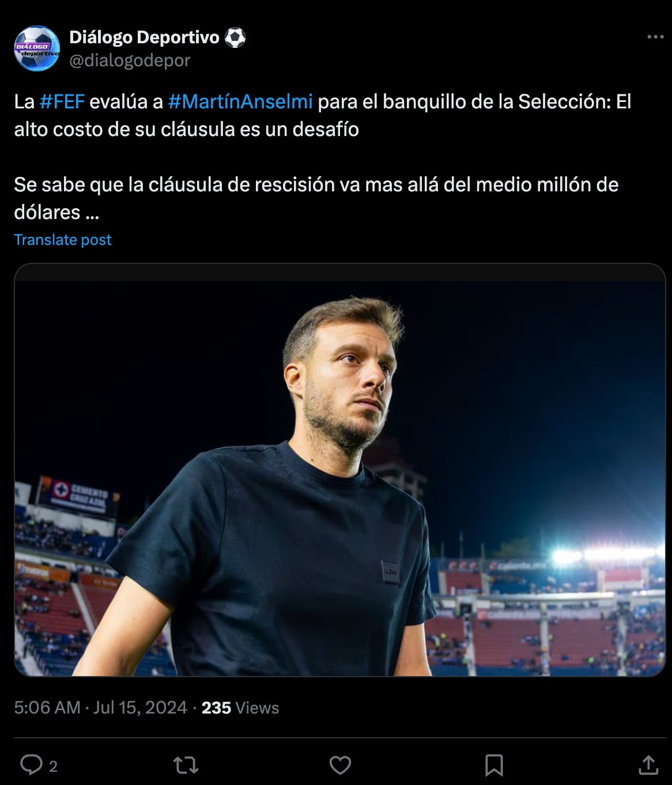Click the soccer ball emoji beside the account name

(235, 37)
